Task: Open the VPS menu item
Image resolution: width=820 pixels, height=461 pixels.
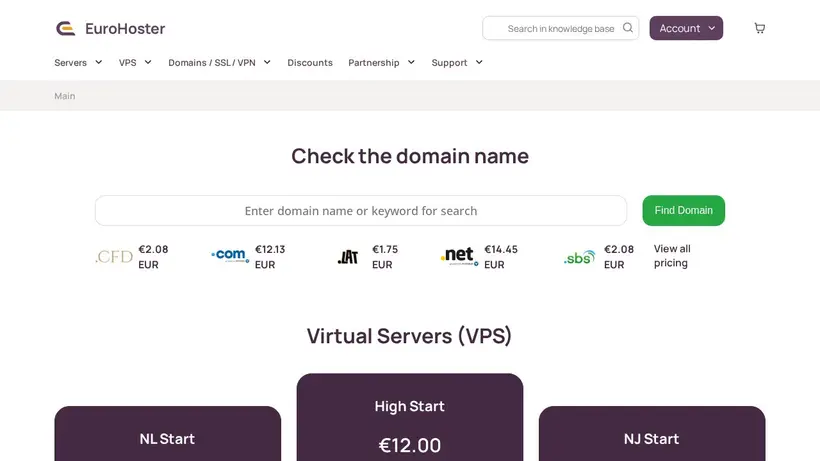Action: click(x=128, y=63)
